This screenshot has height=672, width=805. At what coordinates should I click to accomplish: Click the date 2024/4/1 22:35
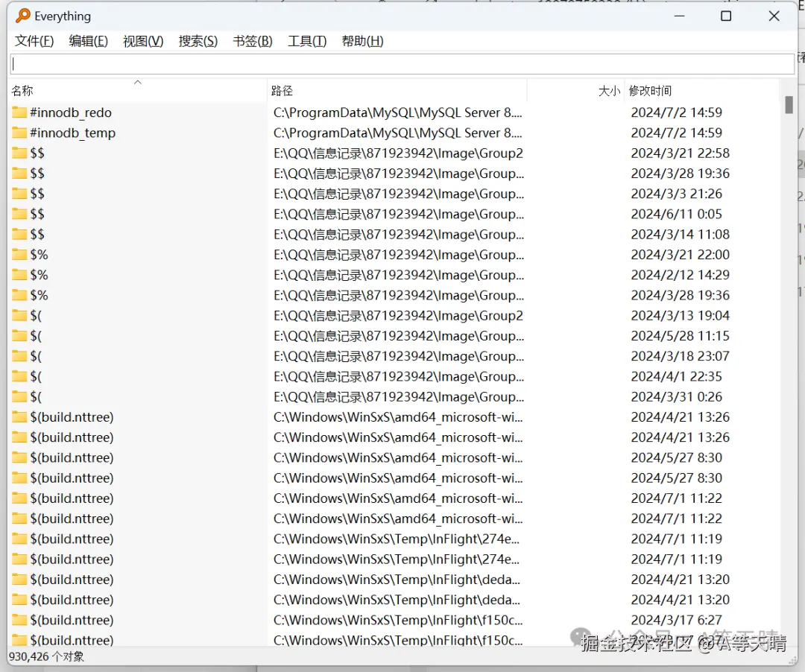tap(677, 376)
